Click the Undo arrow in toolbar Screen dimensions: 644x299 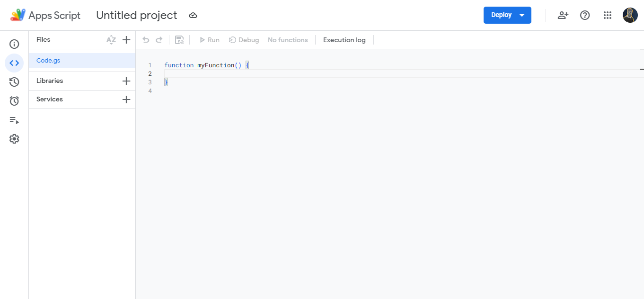(146, 40)
